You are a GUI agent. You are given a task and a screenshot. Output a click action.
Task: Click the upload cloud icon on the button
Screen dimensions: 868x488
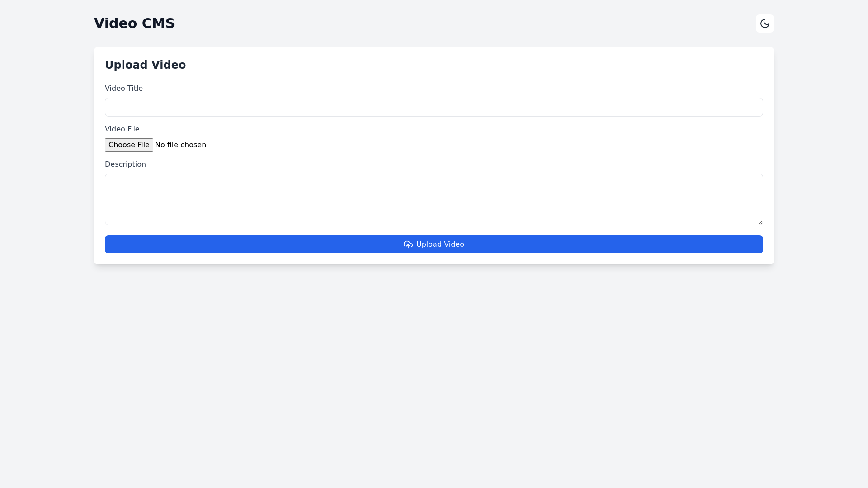coord(407,244)
